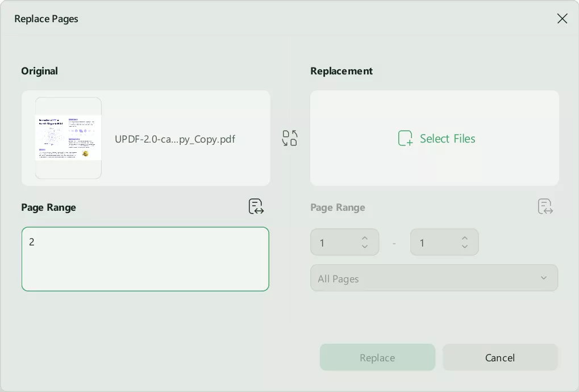Decrease the start page with the down arrow
This screenshot has height=392, width=579.
coord(365,245)
